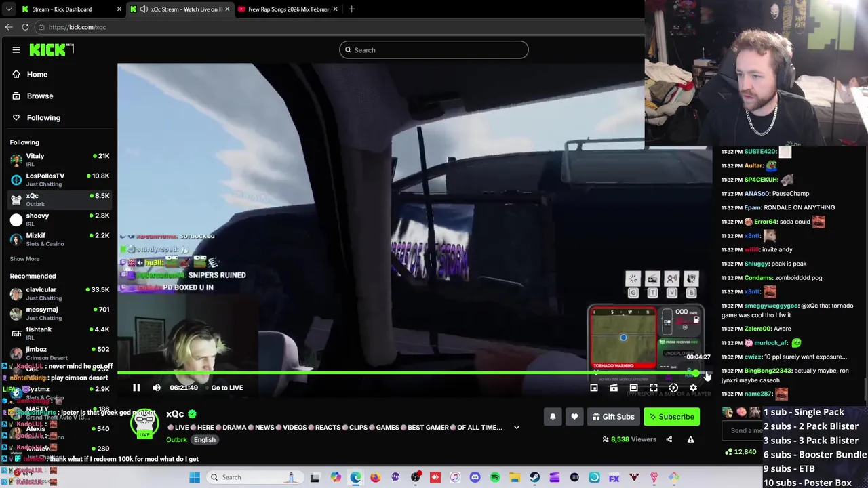This screenshot has width=868, height=488.
Task: Click the kick.com/xqc address bar
Action: 339,27
